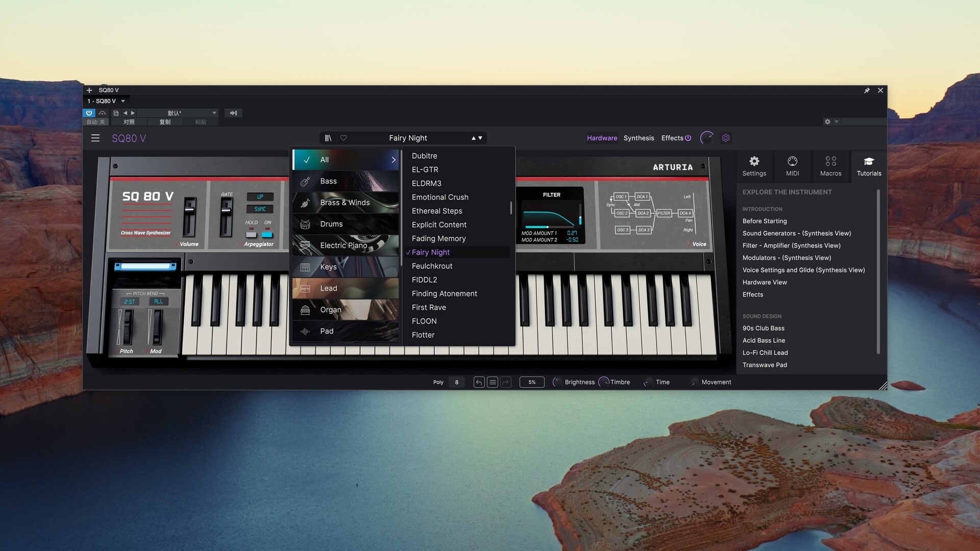Select the Electric Piano category

click(x=346, y=245)
